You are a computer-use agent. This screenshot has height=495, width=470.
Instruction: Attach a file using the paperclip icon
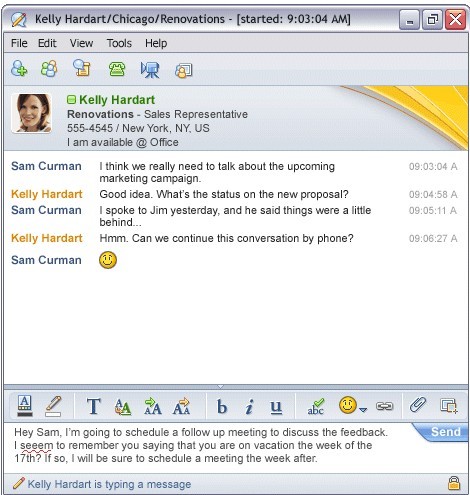click(x=418, y=405)
